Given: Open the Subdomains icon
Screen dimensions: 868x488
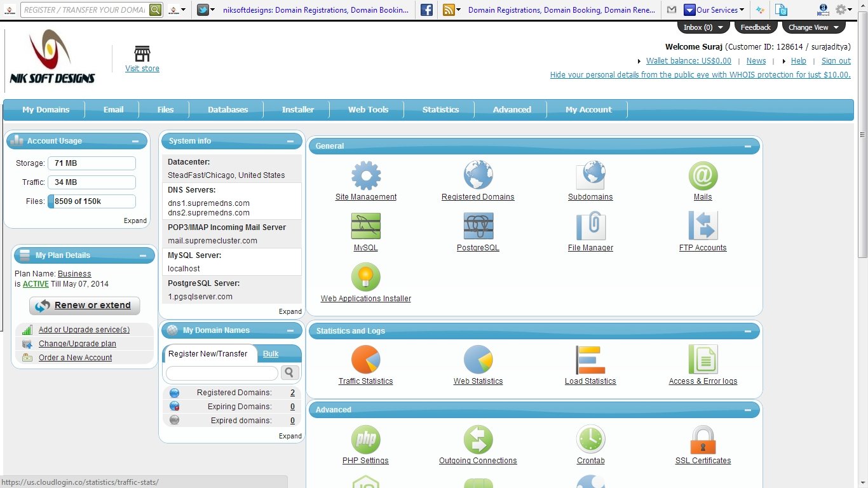Looking at the screenshot, I should 590,175.
